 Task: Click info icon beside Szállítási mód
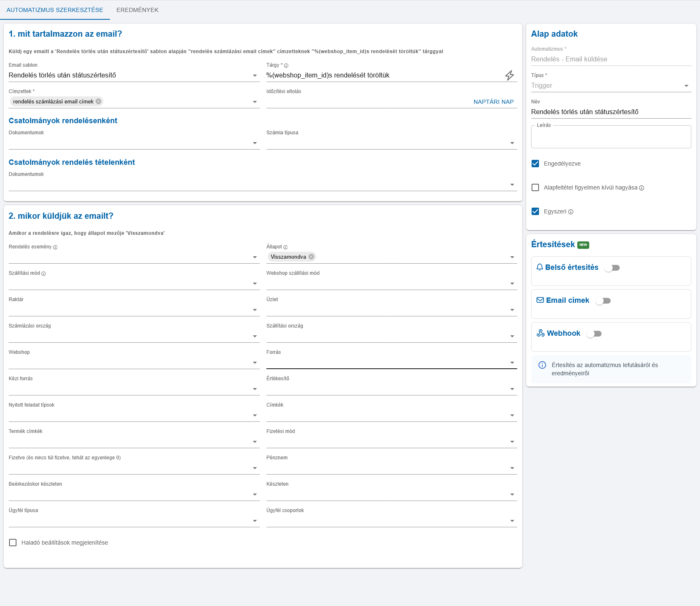pyautogui.click(x=44, y=274)
